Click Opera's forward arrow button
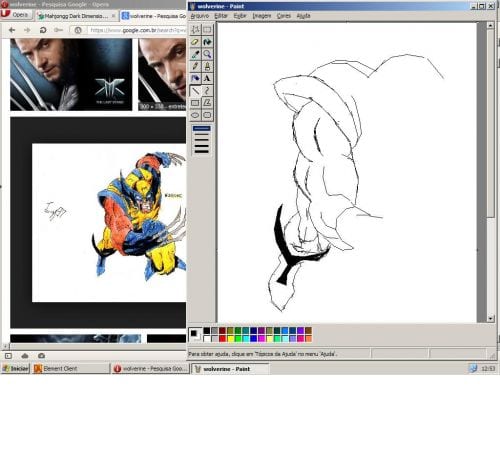This screenshot has width=500, height=454. (x=27, y=30)
